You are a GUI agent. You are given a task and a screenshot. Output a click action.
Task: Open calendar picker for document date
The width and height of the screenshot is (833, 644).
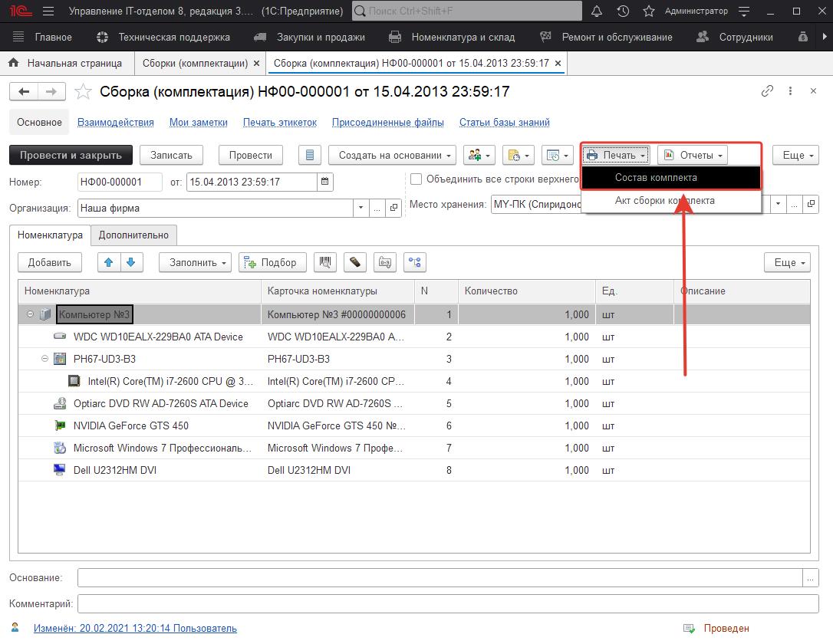(x=325, y=182)
